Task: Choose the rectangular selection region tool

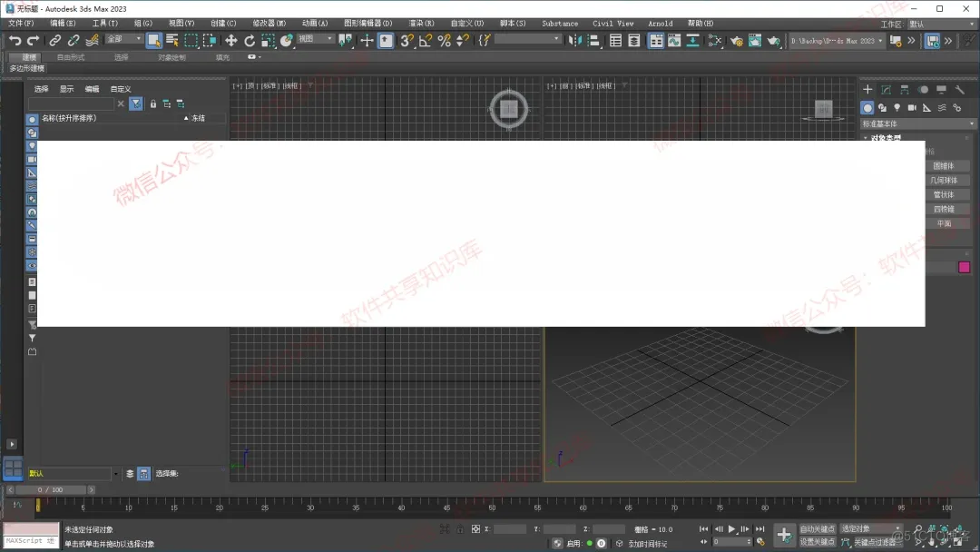Action: click(x=191, y=41)
